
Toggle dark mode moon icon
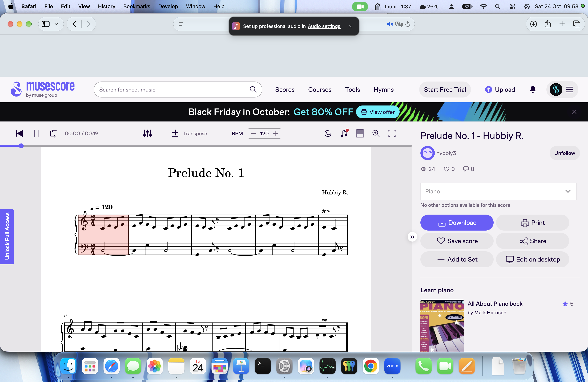point(328,133)
